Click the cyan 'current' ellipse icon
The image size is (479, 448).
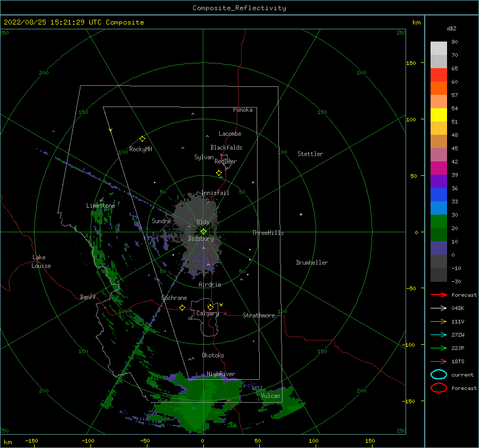coord(439,374)
